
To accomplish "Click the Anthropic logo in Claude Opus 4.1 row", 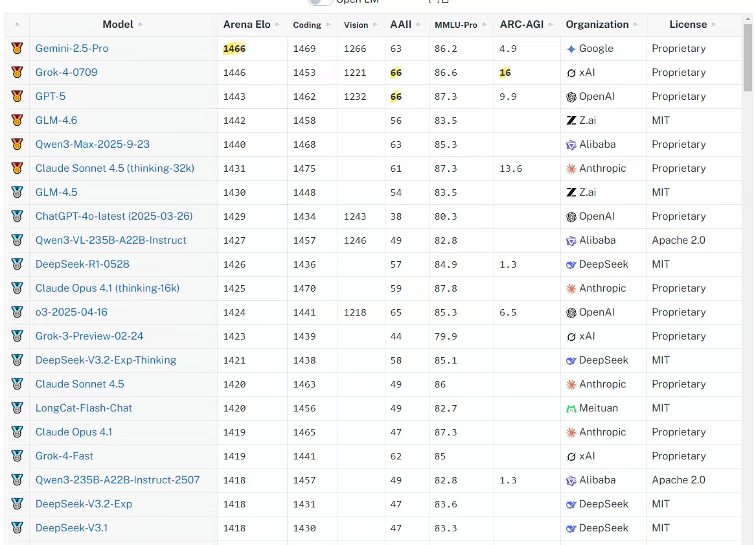I will point(571,433).
